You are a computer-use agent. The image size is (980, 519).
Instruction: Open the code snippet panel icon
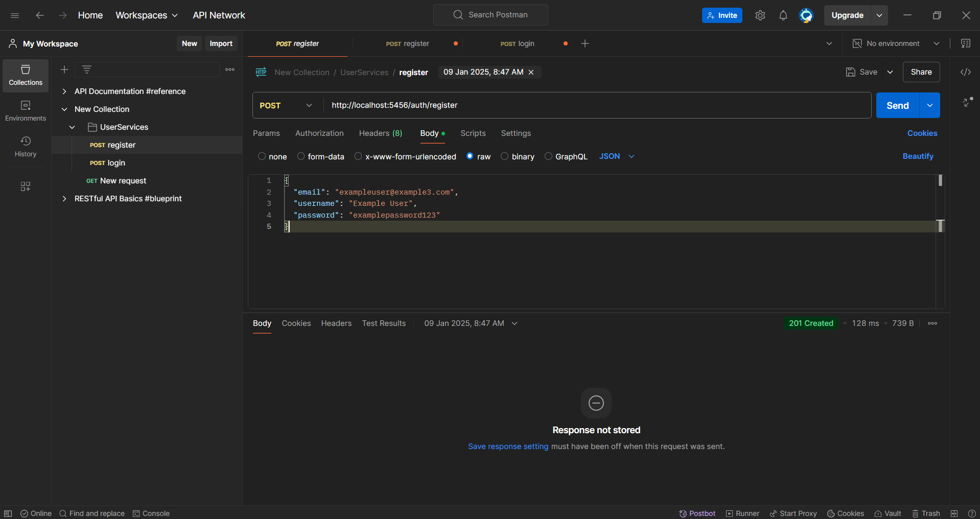(965, 72)
